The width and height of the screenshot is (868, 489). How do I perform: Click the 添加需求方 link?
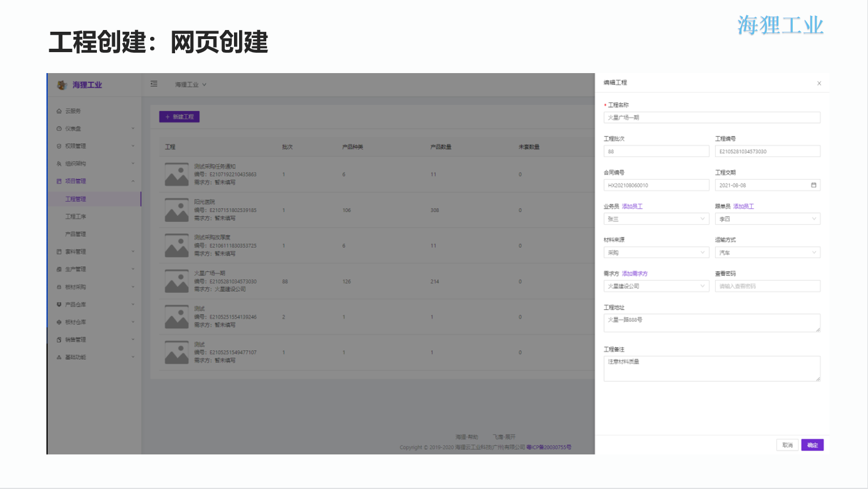pos(635,274)
